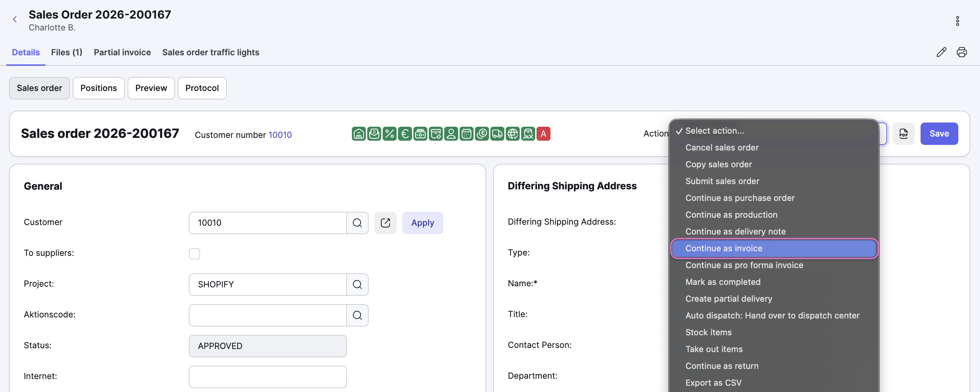980x392 pixels.
Task: Choose Auto dispatch: Hand over to dispatch center
Action: [x=774, y=315]
